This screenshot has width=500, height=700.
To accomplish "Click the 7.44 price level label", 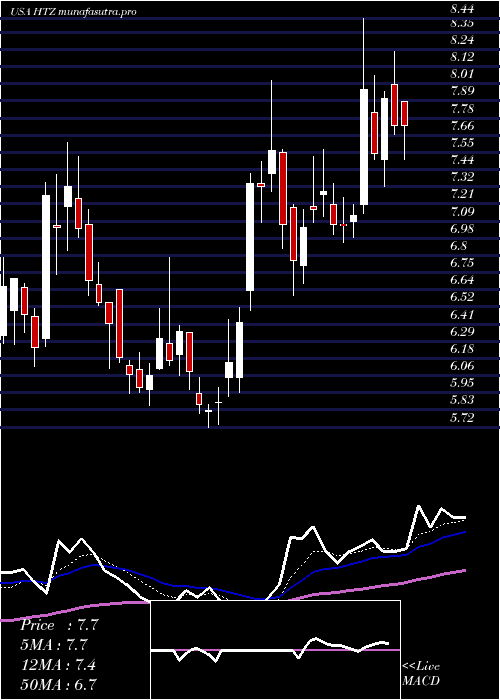I will 463,160.
